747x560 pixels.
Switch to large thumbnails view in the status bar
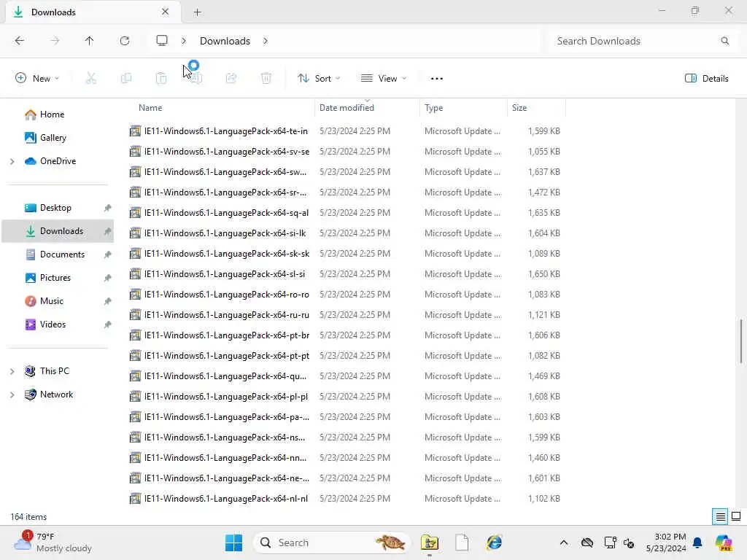point(736,517)
